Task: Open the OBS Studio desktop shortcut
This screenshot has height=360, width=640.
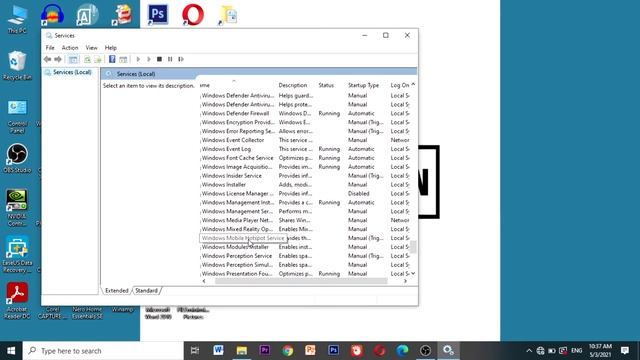Action: tap(17, 159)
